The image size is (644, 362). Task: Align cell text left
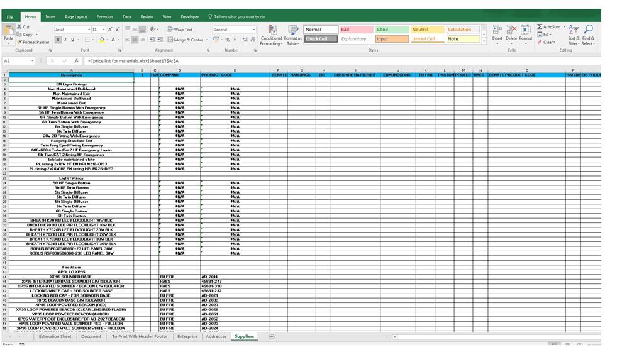click(x=127, y=40)
